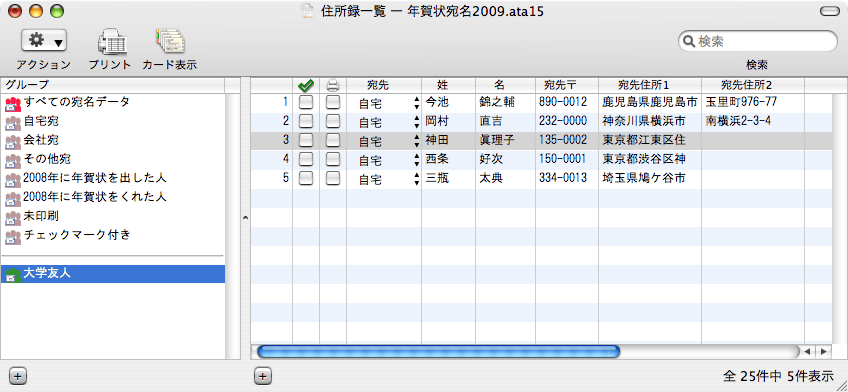848x392 pixels.
Task: Click icon beside 2008年に年賀状を出した人
Action: click(x=12, y=180)
